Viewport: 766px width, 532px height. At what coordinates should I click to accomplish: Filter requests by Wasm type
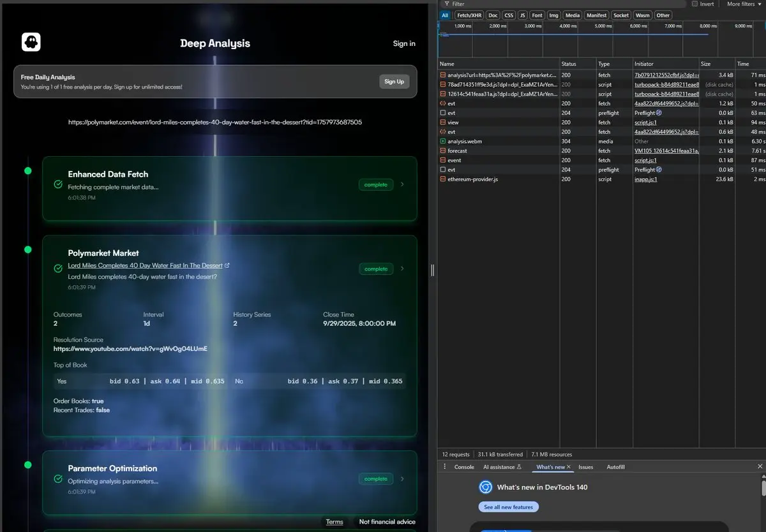tap(643, 15)
